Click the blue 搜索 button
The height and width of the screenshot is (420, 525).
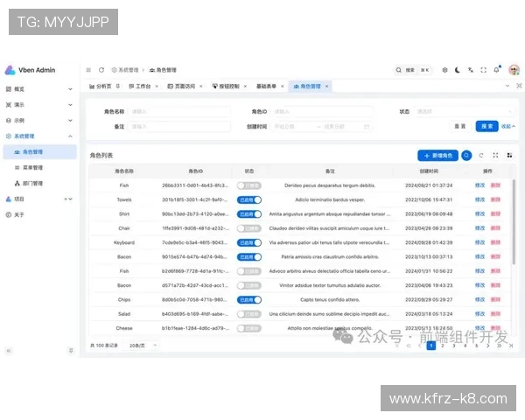point(486,126)
